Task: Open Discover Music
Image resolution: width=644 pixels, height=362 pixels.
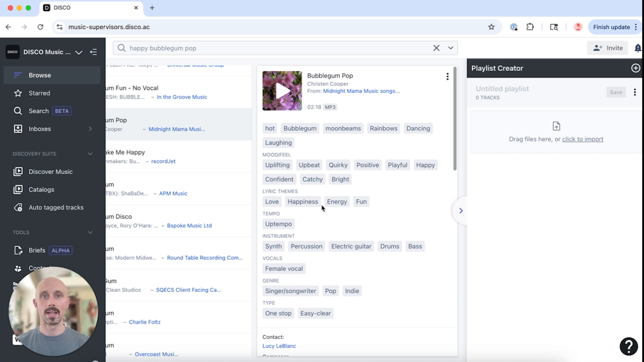Action: pyautogui.click(x=50, y=171)
